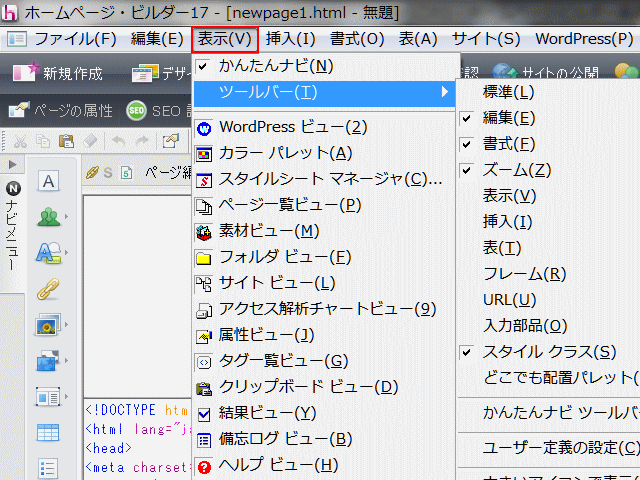640x480 pixels.
Task: Uncheck the ズーム(Z) toolbar
Action: tap(549, 171)
